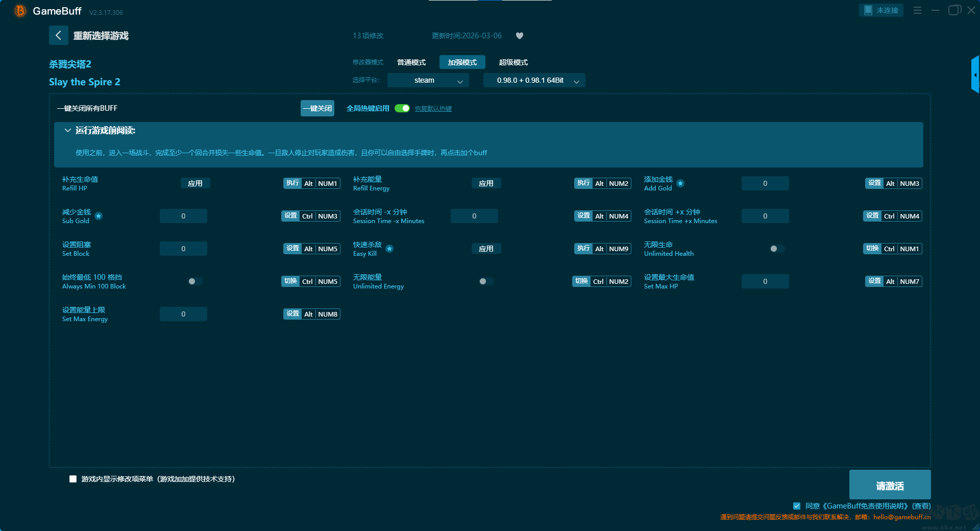980x531 pixels.
Task: Click the back arrow beside 重新选择游戏
Action: tap(58, 35)
